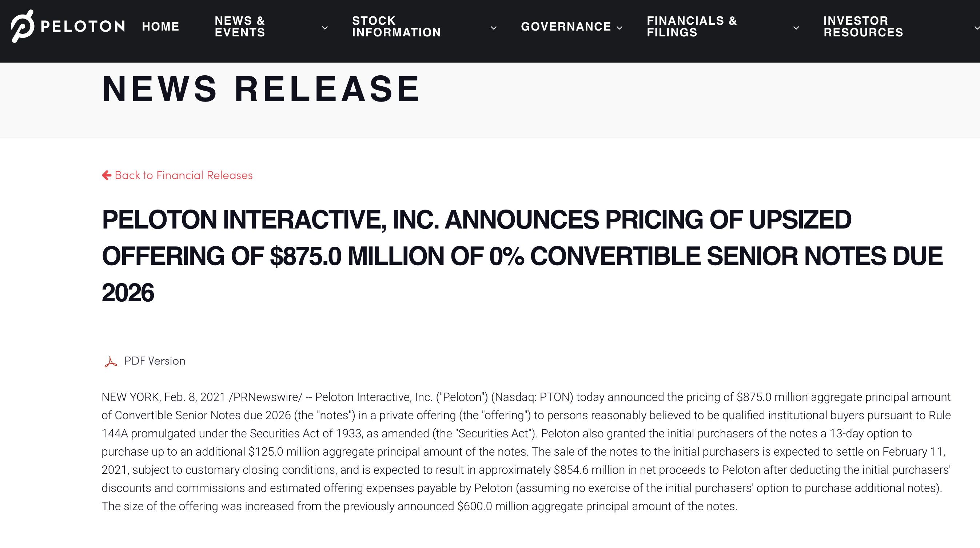Image resolution: width=980 pixels, height=548 pixels.
Task: Click the PDF file icon
Action: pos(111,362)
